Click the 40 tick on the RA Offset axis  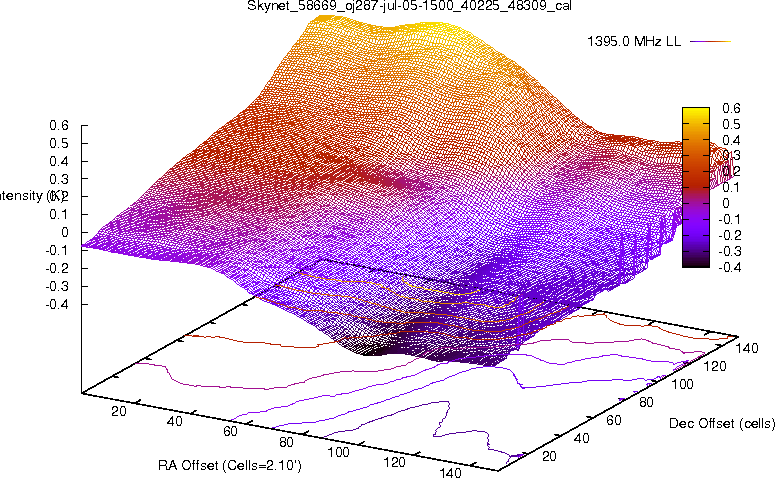(x=174, y=421)
